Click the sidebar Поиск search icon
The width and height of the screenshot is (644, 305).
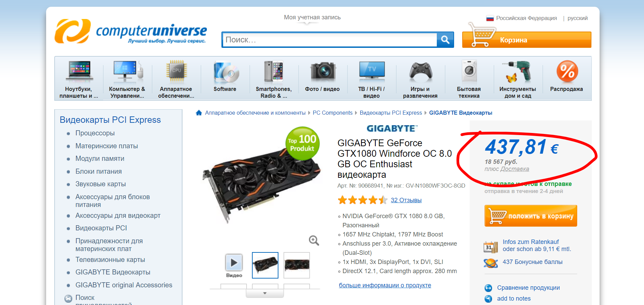point(68,299)
